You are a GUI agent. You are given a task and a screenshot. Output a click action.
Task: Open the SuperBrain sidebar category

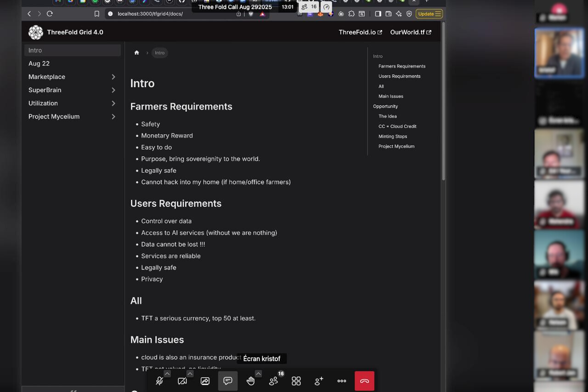point(45,90)
